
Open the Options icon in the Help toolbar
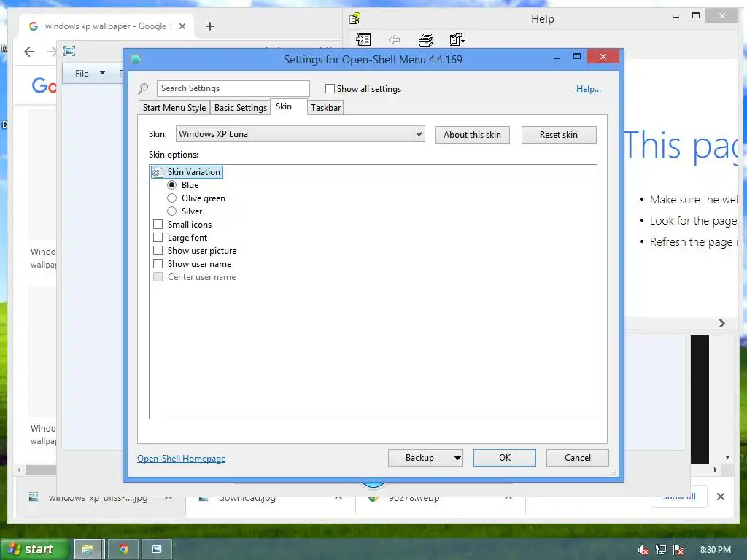coord(457,39)
